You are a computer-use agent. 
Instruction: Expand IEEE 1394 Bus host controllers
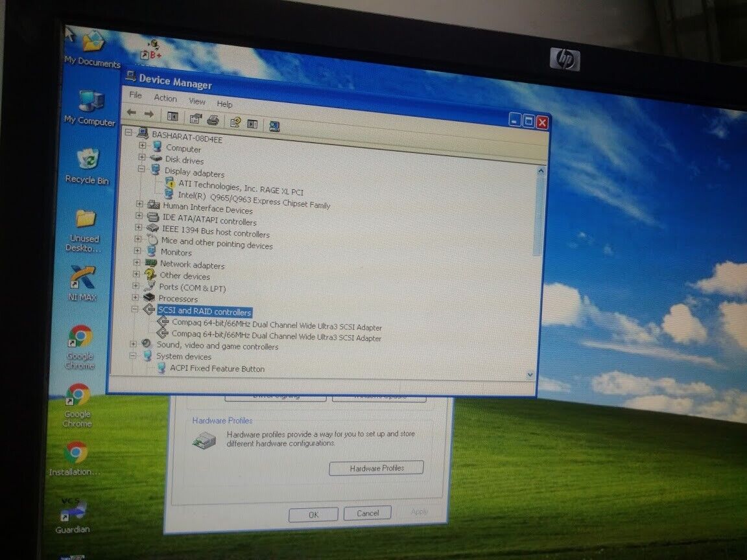pyautogui.click(x=139, y=227)
